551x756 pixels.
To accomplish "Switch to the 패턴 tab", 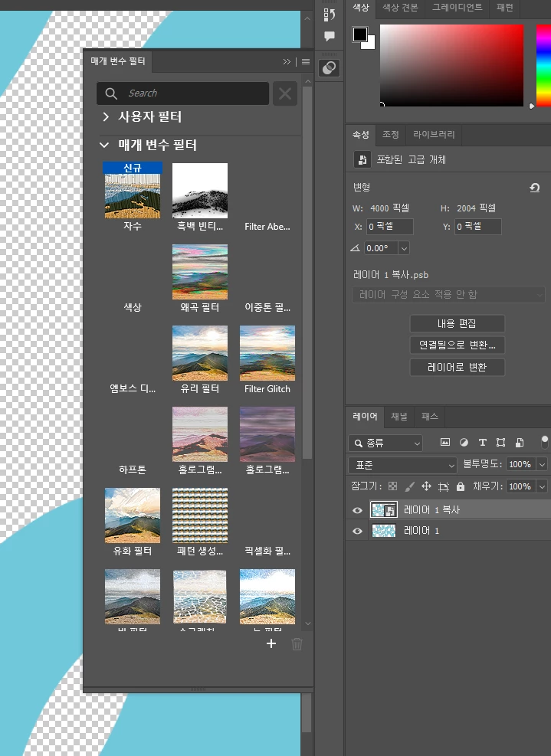I will [505, 8].
